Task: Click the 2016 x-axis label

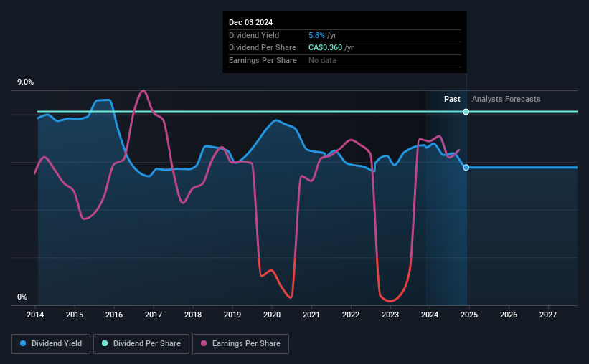Action: tap(114, 315)
